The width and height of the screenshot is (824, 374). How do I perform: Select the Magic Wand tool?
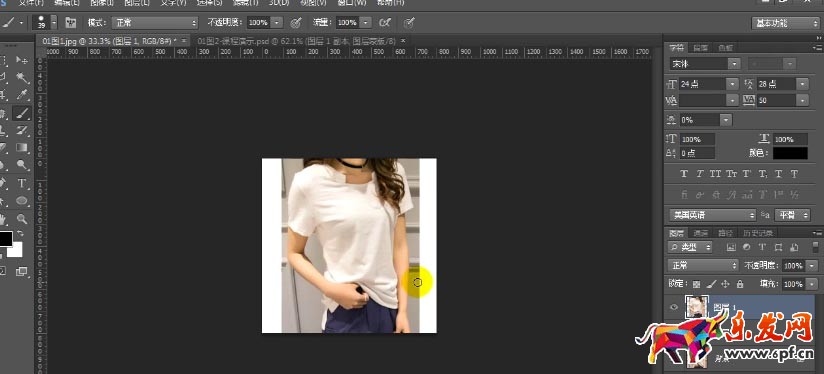[x=22, y=78]
